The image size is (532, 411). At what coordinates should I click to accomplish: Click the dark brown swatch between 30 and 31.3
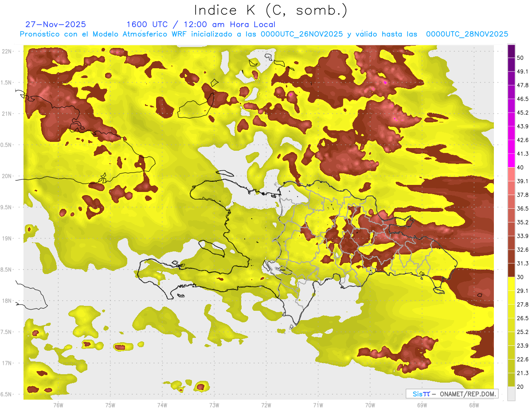click(x=511, y=270)
